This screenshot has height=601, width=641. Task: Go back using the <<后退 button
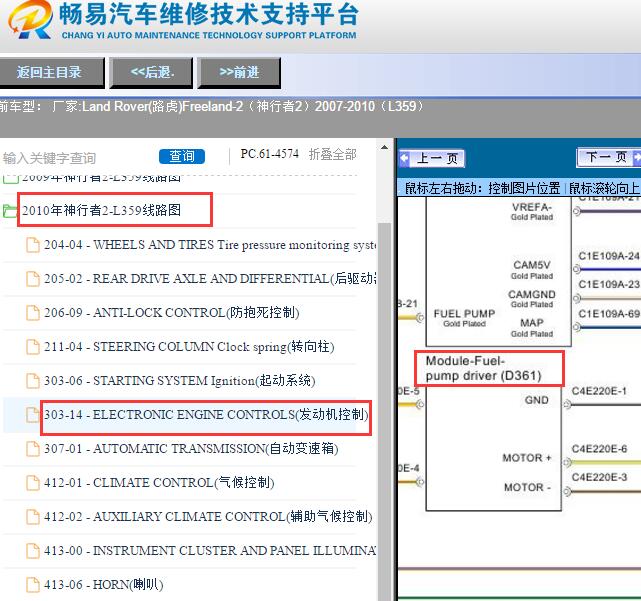(x=151, y=73)
